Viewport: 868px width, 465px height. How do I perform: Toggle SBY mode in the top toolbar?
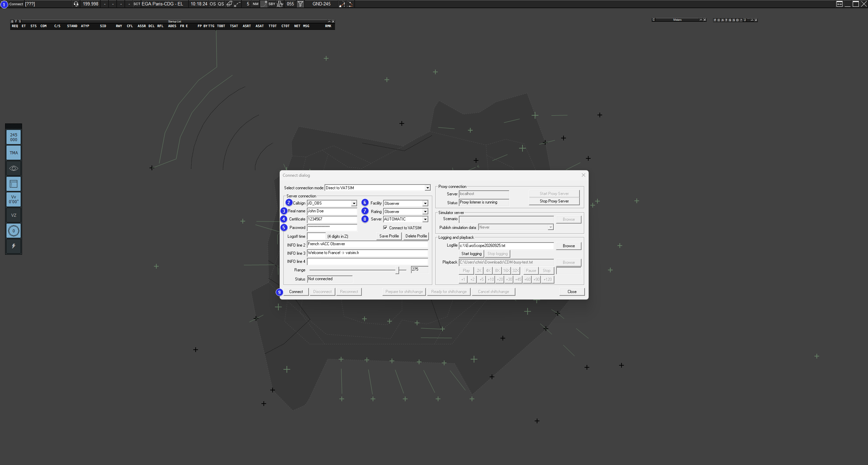click(x=272, y=4)
